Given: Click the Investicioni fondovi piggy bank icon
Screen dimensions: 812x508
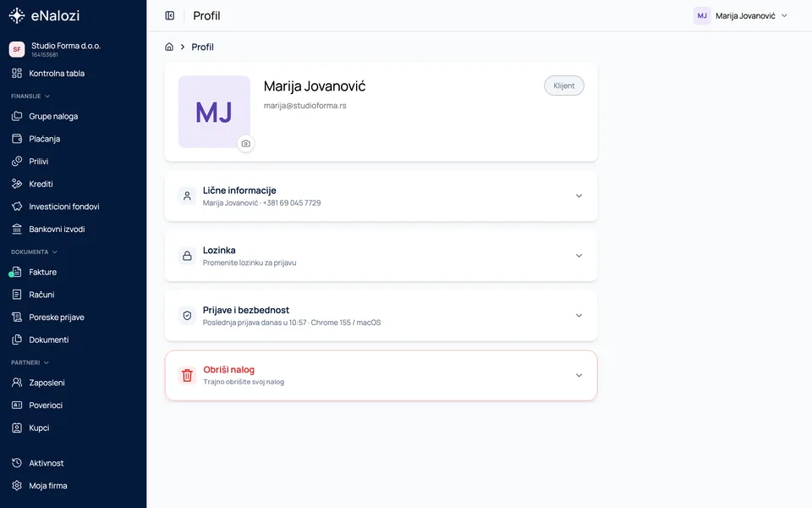Looking at the screenshot, I should pos(17,207).
